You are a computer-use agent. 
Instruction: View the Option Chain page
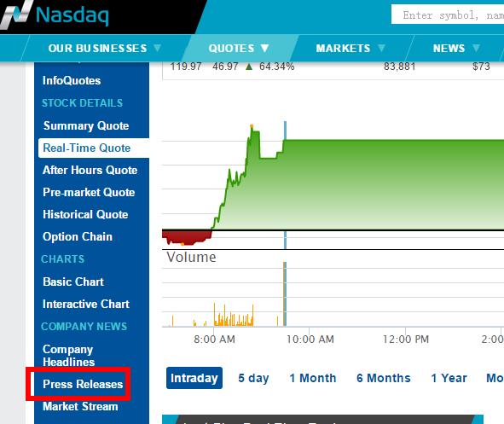click(78, 236)
